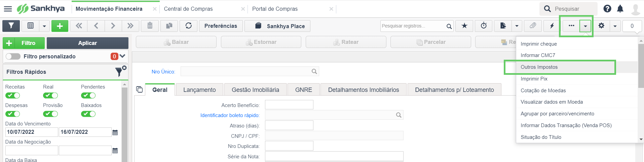Expand the export options dropdown arrow
The height and width of the screenshot is (162, 644).
tap(517, 26)
